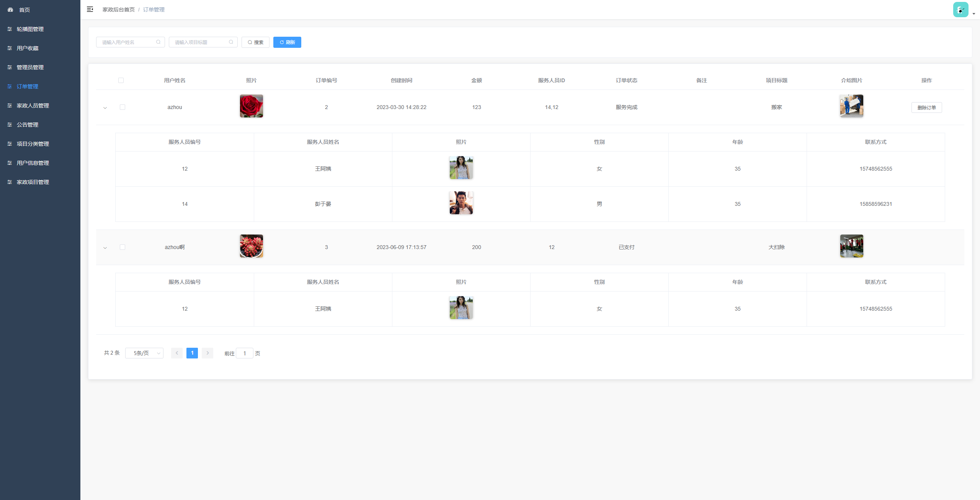Click the user avatar icon at top right
Viewport: 980px width, 500px height.
coord(960,10)
